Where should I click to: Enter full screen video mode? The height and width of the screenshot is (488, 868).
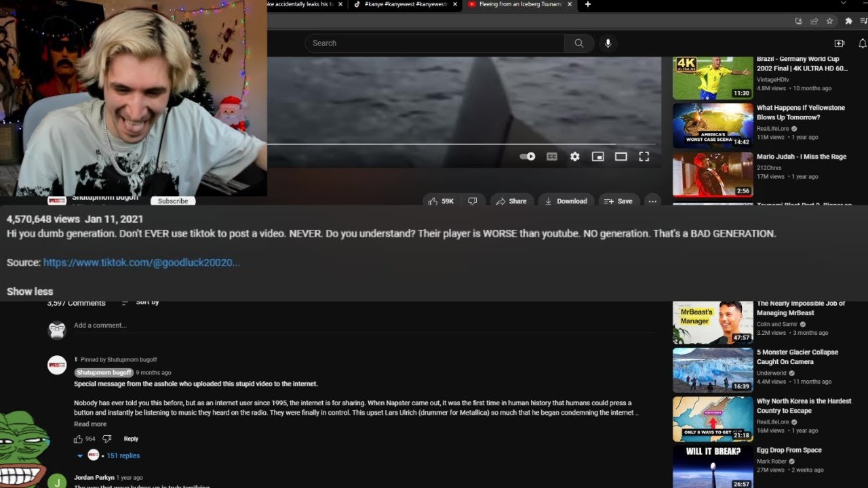tap(644, 157)
